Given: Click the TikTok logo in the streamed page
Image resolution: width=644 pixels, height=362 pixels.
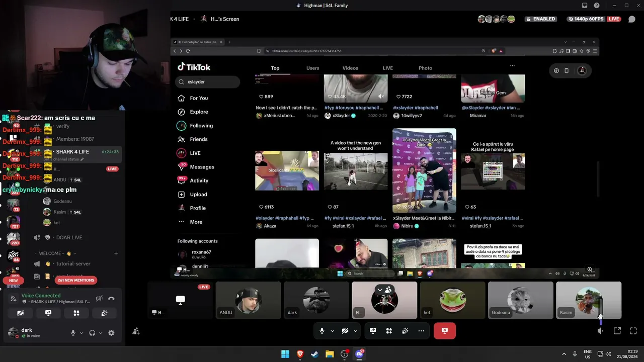Looking at the screenshot, I should pyautogui.click(x=194, y=67).
